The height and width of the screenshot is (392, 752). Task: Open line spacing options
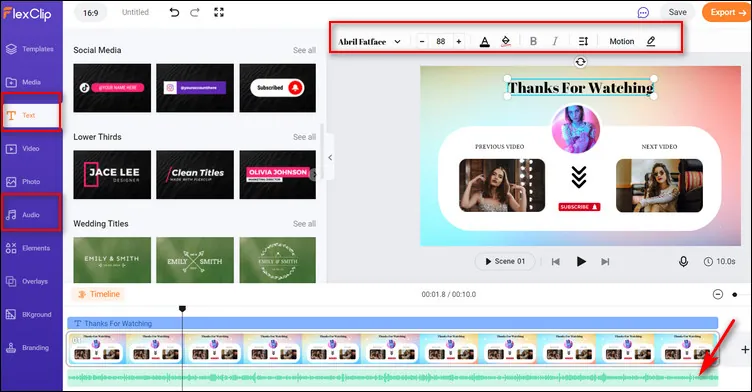click(x=583, y=42)
